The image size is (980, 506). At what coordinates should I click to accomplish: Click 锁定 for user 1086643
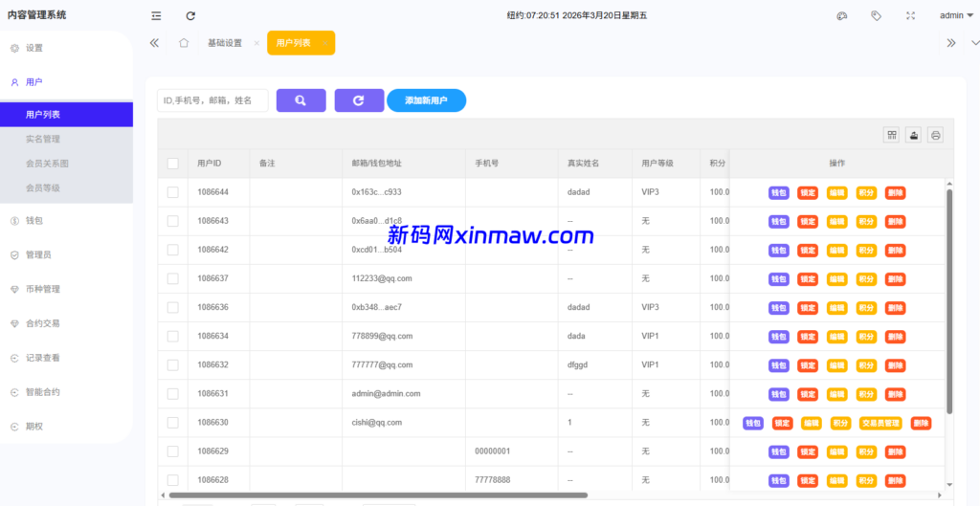(x=808, y=222)
